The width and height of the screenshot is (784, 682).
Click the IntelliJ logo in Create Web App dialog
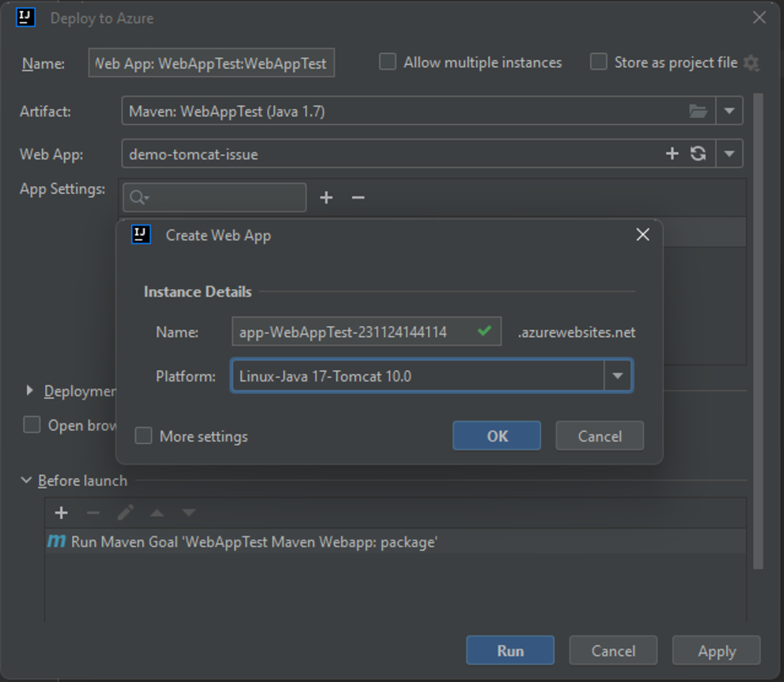click(141, 235)
